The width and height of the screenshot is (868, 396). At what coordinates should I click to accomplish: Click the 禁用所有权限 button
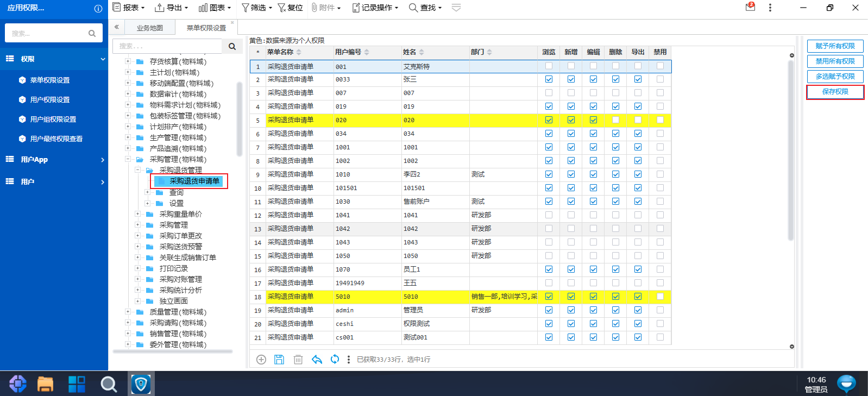tap(835, 61)
